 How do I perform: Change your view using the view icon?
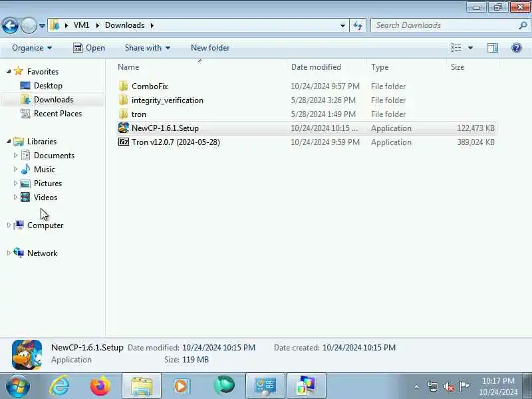456,48
